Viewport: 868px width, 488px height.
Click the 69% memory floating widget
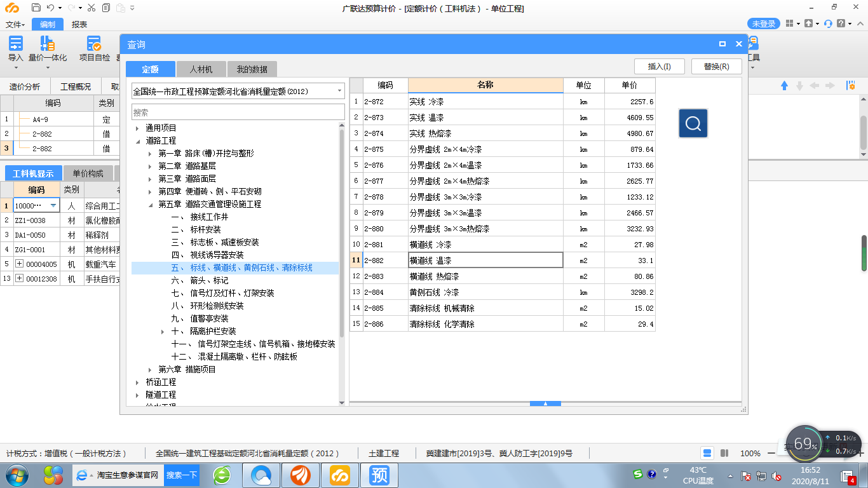[x=805, y=443]
